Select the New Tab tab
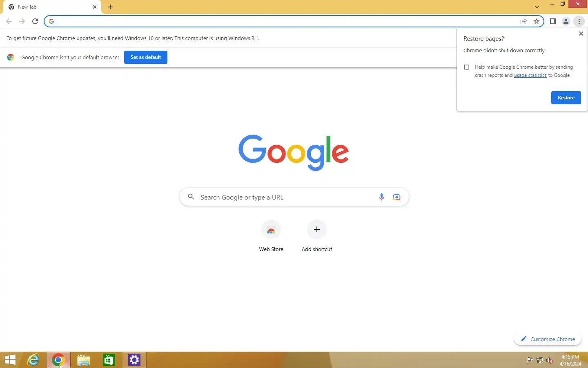The image size is (588, 368). point(52,7)
